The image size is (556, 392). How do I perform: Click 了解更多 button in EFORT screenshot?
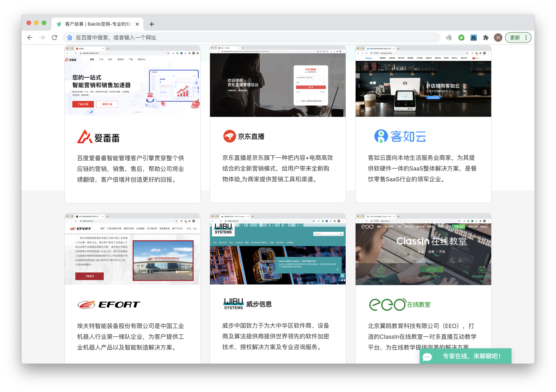pyautogui.click(x=89, y=276)
